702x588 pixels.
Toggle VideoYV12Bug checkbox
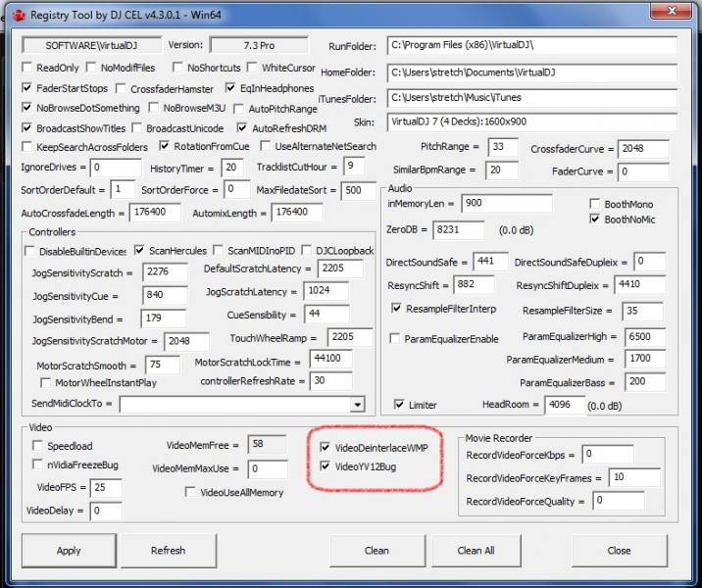326,466
